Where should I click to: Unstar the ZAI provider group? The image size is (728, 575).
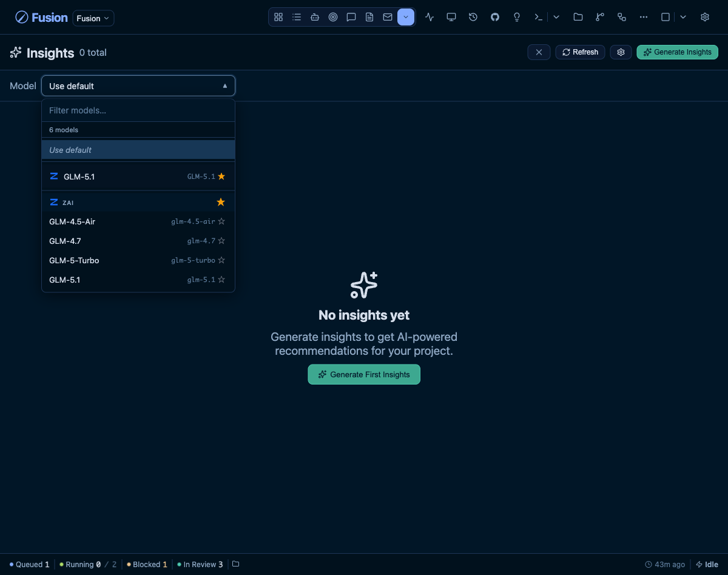coord(221,202)
